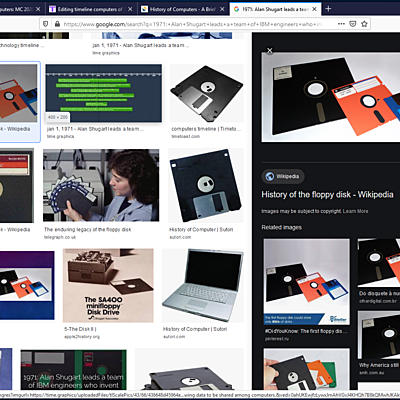Click the '#DidYouKnow: The first floppy dis...' caption
The image size is (400, 400).
coord(306,331)
